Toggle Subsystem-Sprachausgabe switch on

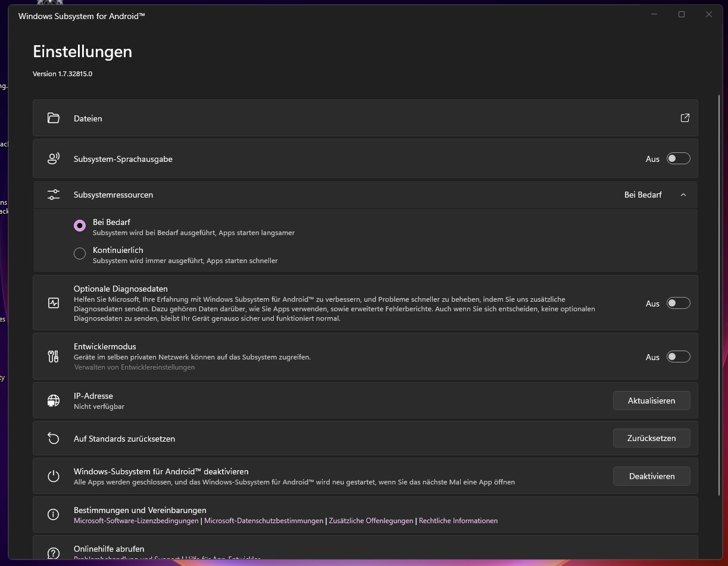click(x=678, y=158)
